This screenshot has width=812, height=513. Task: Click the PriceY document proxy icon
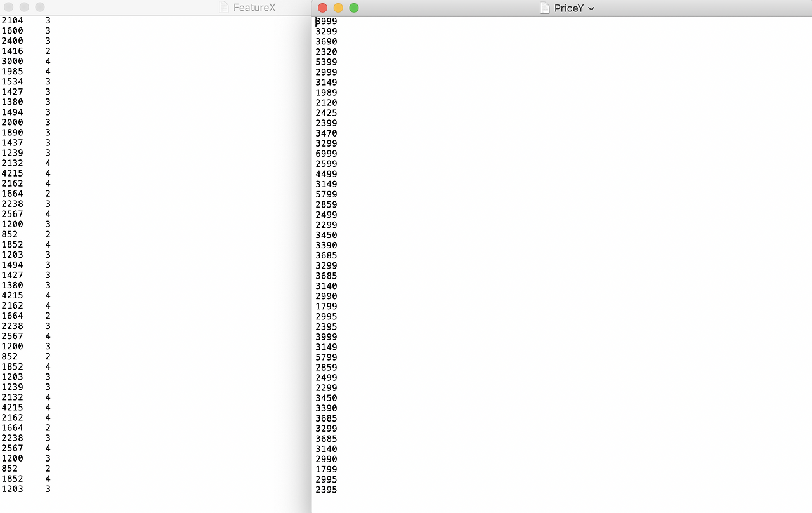pyautogui.click(x=545, y=8)
